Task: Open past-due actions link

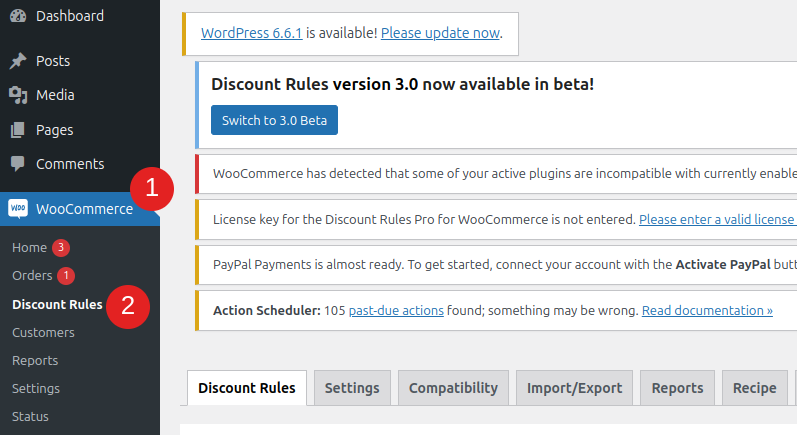Action: (396, 310)
